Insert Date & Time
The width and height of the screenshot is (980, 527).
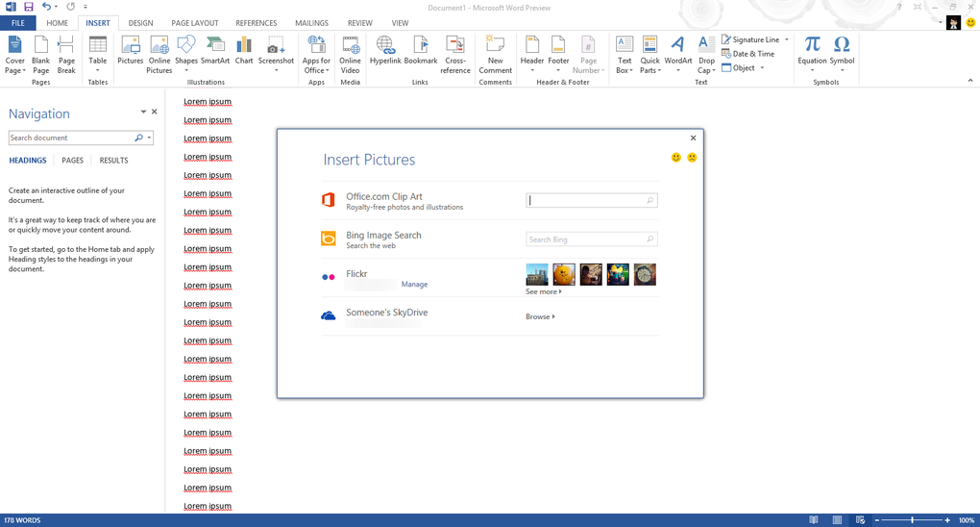point(748,54)
